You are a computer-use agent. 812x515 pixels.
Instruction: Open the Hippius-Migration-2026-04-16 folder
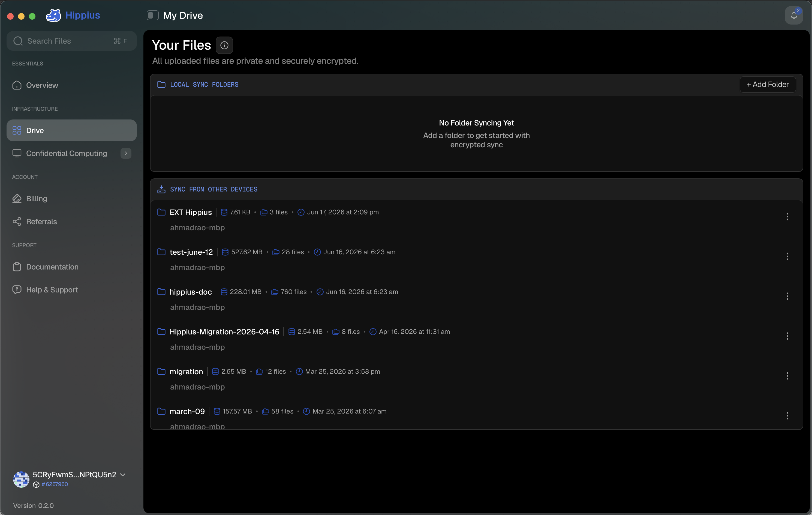224,331
